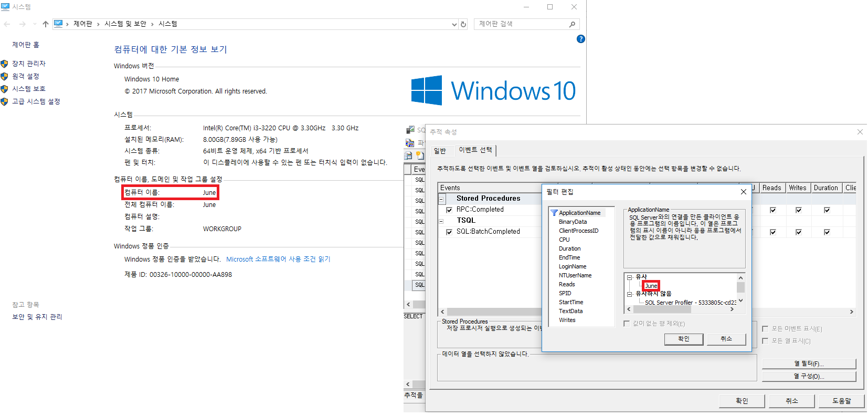This screenshot has height=415, width=868.
Task: Collapse the 유사하지 않음 filter node
Action: point(629,294)
